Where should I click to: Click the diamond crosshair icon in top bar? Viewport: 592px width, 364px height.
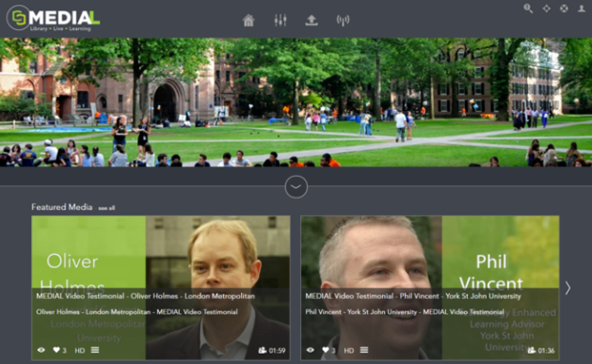546,8
